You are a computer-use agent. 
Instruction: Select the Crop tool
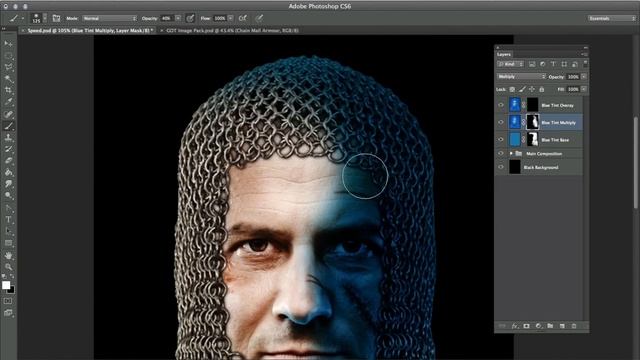(8, 90)
